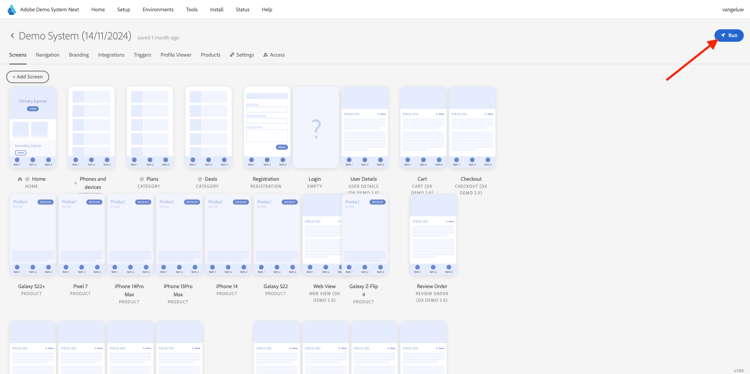The width and height of the screenshot is (750, 374).
Task: Click the Adobe Demo System Next logo icon
Action: point(11,10)
